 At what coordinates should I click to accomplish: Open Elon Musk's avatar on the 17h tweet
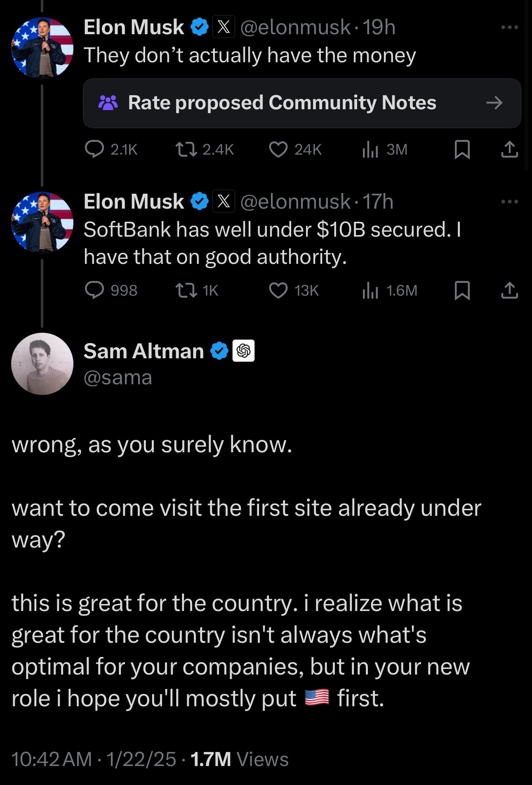coord(42,222)
